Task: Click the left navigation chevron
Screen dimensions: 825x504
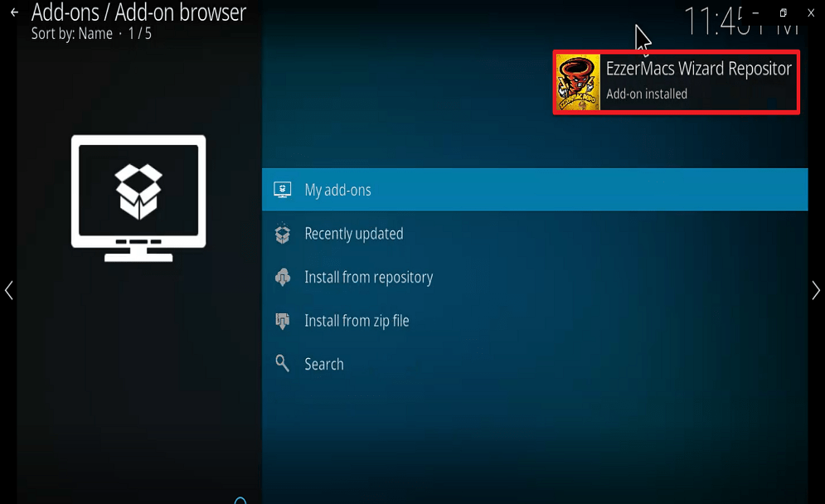Action: [9, 290]
